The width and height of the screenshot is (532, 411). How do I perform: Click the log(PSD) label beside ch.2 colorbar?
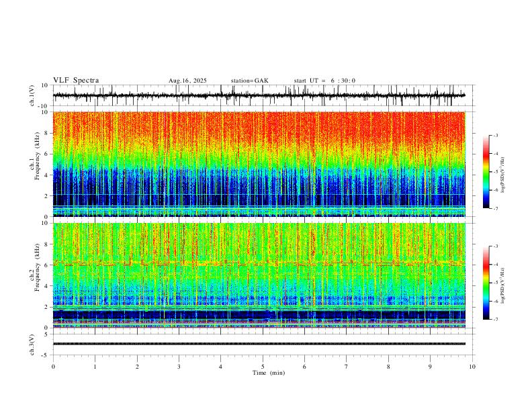click(x=503, y=285)
